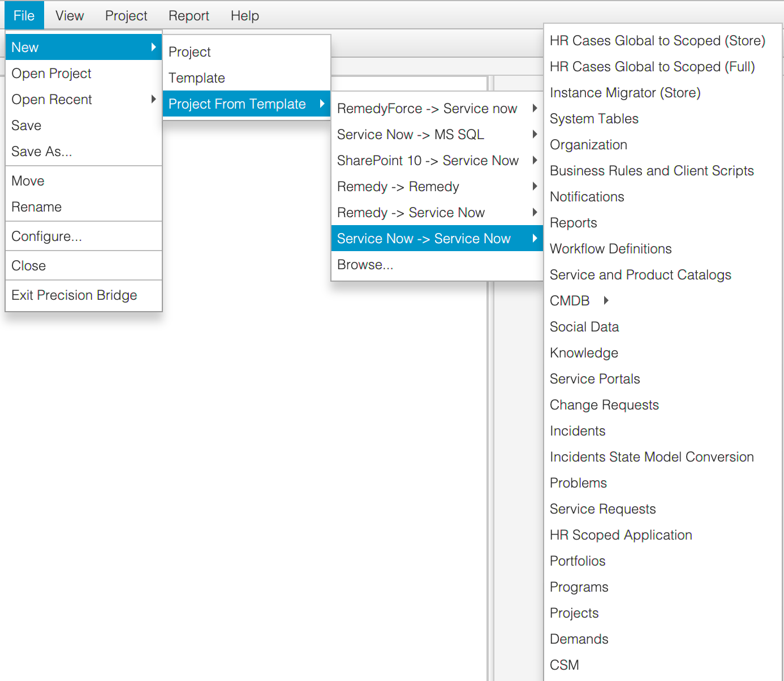
Task: Expand Service Now -> Service Now templates
Action: click(x=437, y=238)
